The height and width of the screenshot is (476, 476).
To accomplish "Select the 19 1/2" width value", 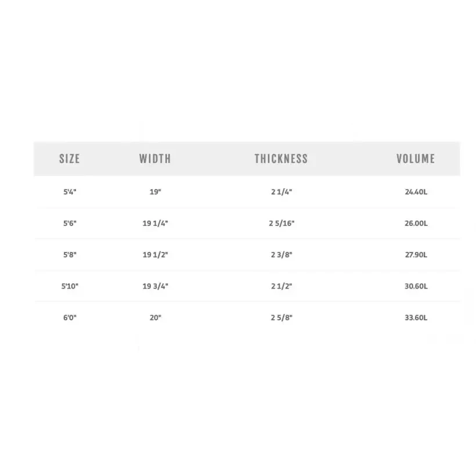I will [x=155, y=254].
